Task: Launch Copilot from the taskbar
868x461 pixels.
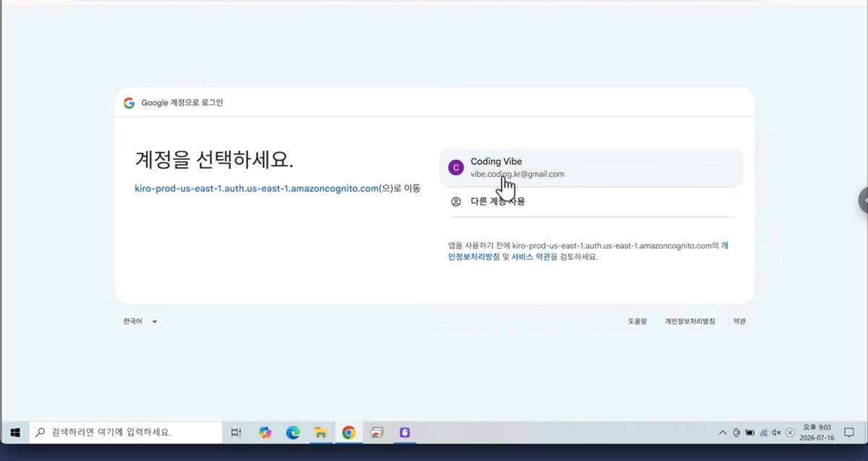Action: [265, 433]
